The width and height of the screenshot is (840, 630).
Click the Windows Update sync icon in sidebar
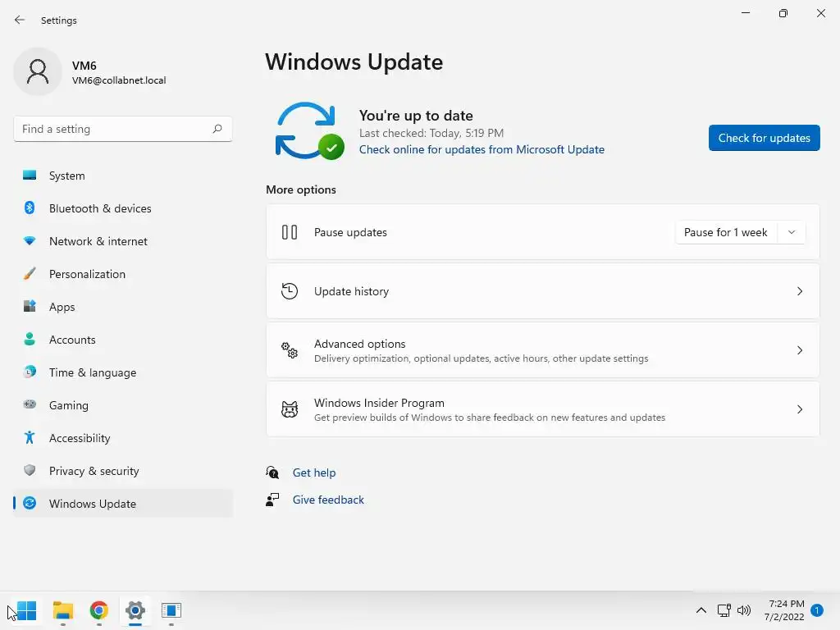click(30, 503)
